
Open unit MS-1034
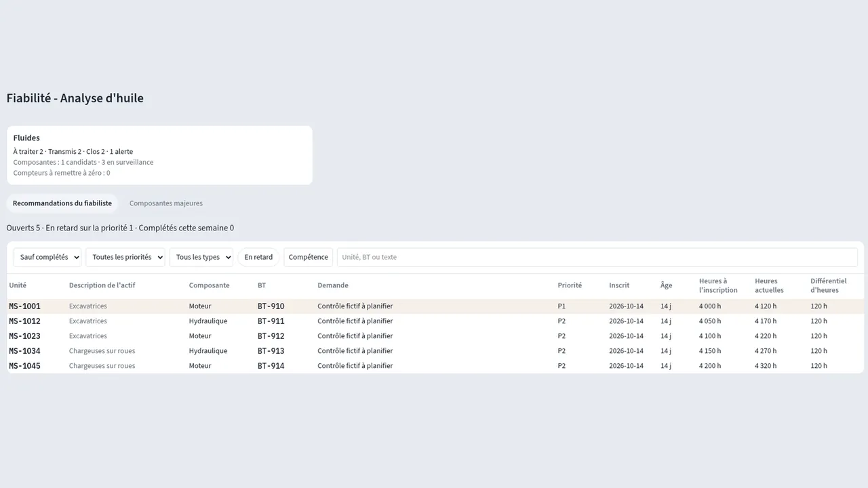pos(24,351)
